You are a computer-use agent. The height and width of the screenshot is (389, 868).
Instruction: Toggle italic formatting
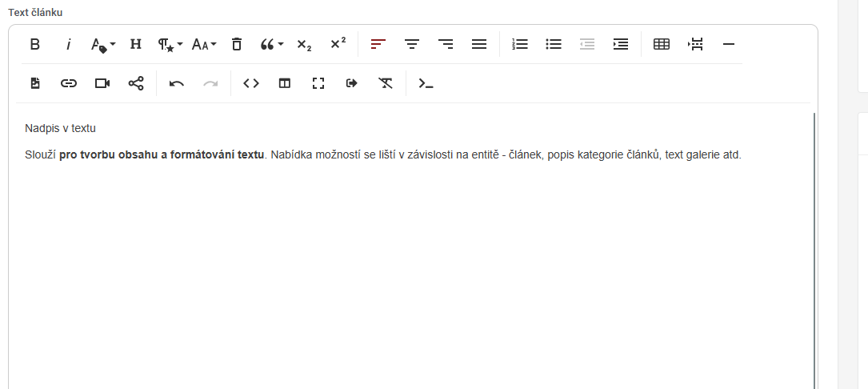tap(69, 45)
